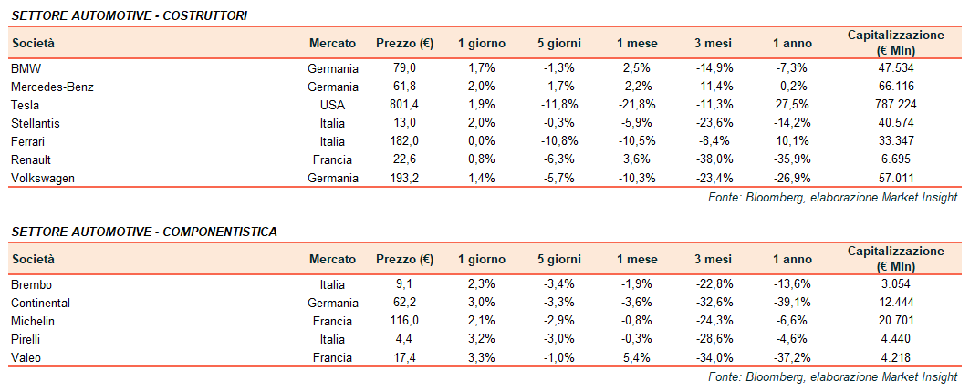Select the Volkswagen price 193,2
Image resolution: width=980 pixels, height=391 pixels.
coord(401,178)
